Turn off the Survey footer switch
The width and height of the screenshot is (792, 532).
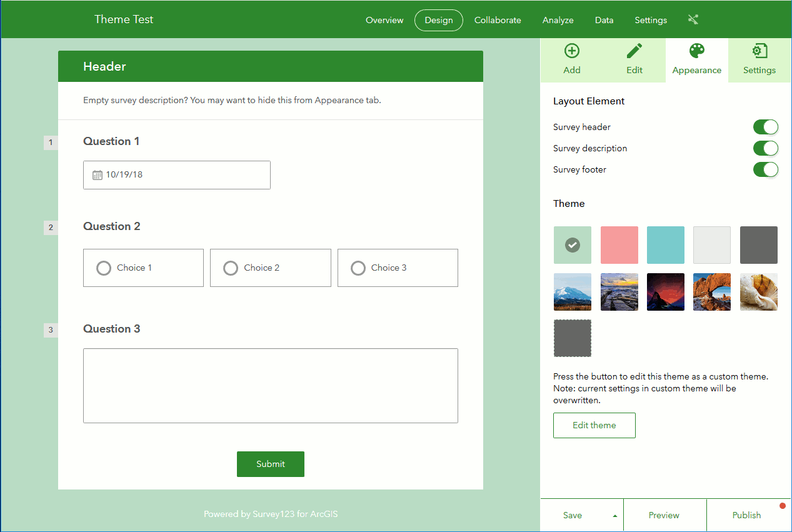[x=765, y=169]
